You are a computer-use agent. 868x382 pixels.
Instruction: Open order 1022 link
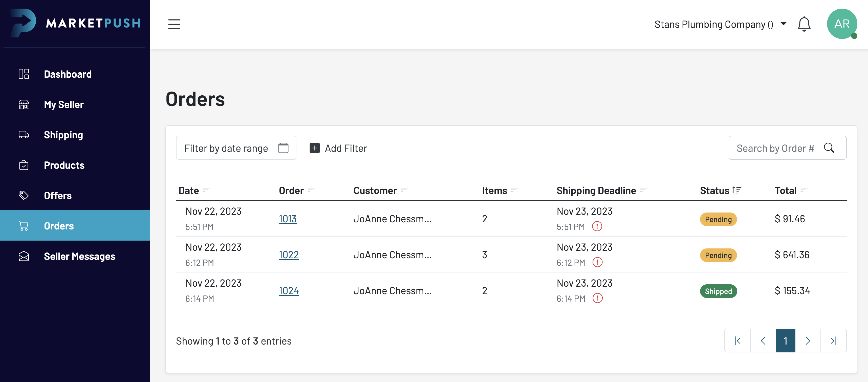click(x=288, y=255)
